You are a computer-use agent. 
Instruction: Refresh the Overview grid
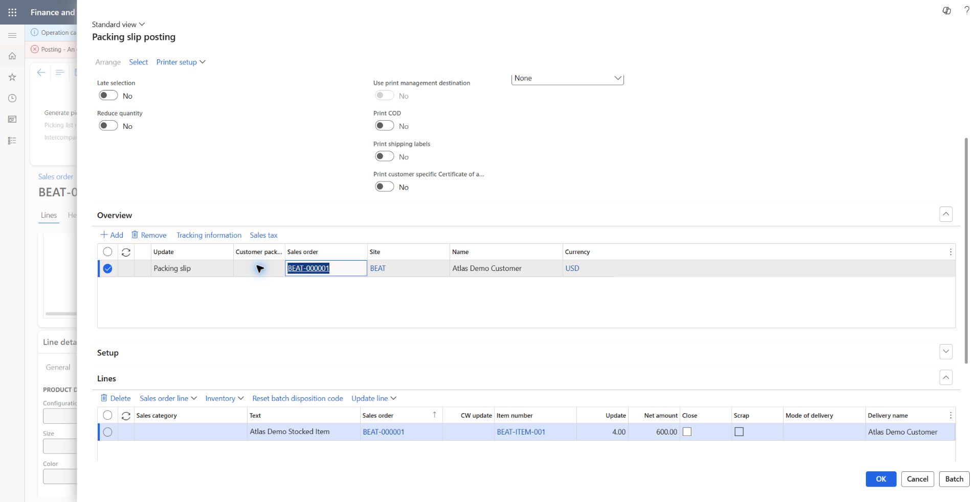[126, 252]
